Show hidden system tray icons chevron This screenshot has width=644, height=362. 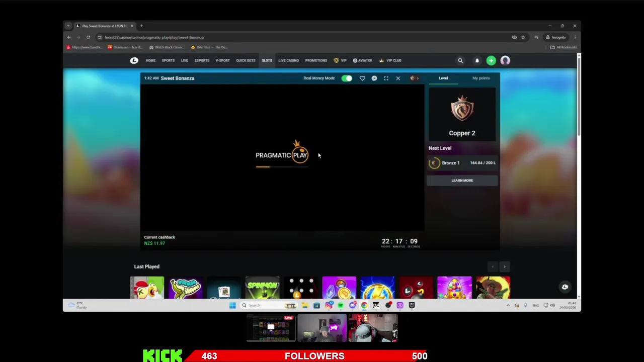tap(508, 305)
